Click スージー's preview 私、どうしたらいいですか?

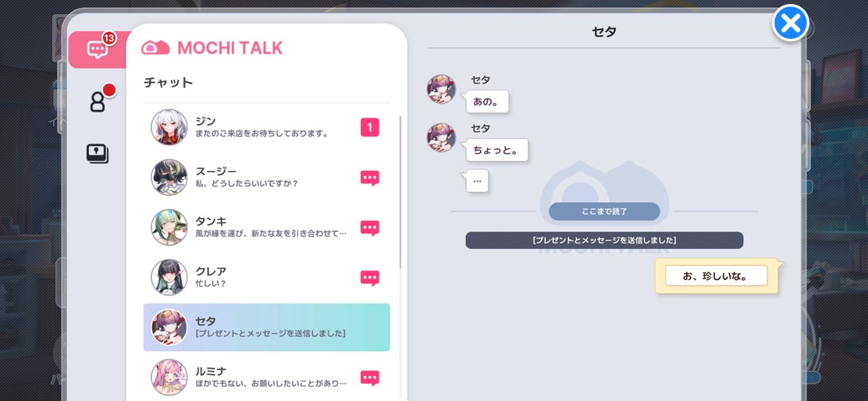coord(247,183)
